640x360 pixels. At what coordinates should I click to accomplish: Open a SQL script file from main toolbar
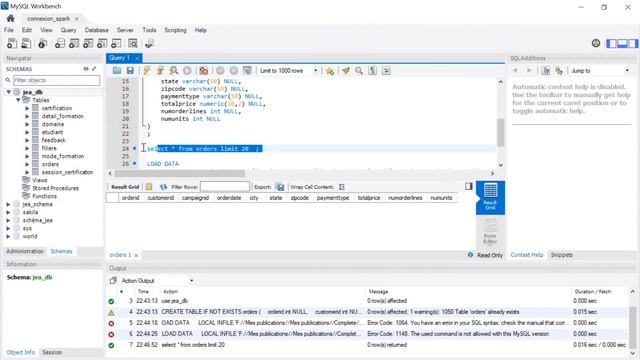pos(26,43)
